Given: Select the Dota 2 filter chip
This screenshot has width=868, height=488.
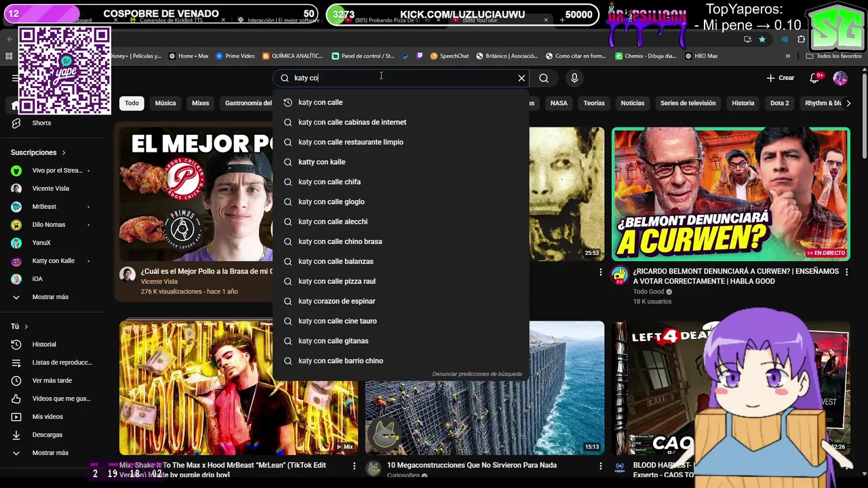Looking at the screenshot, I should [780, 103].
